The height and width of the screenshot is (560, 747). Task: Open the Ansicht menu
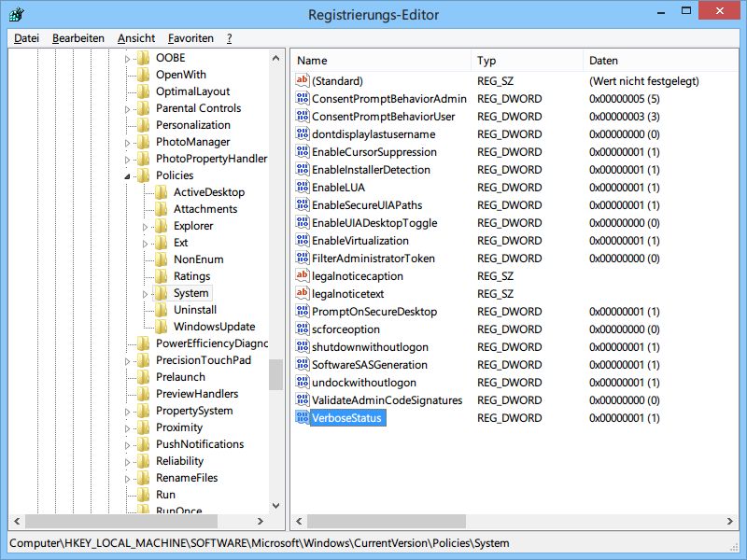coord(136,38)
